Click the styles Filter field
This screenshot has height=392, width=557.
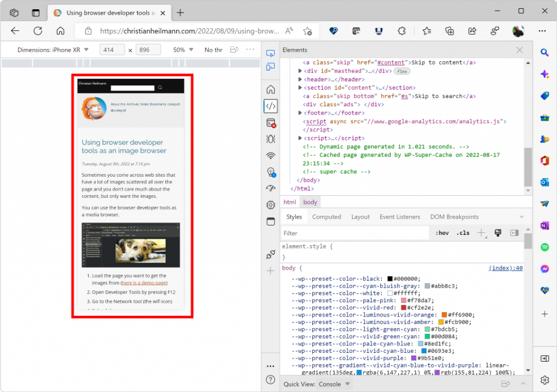pos(355,233)
